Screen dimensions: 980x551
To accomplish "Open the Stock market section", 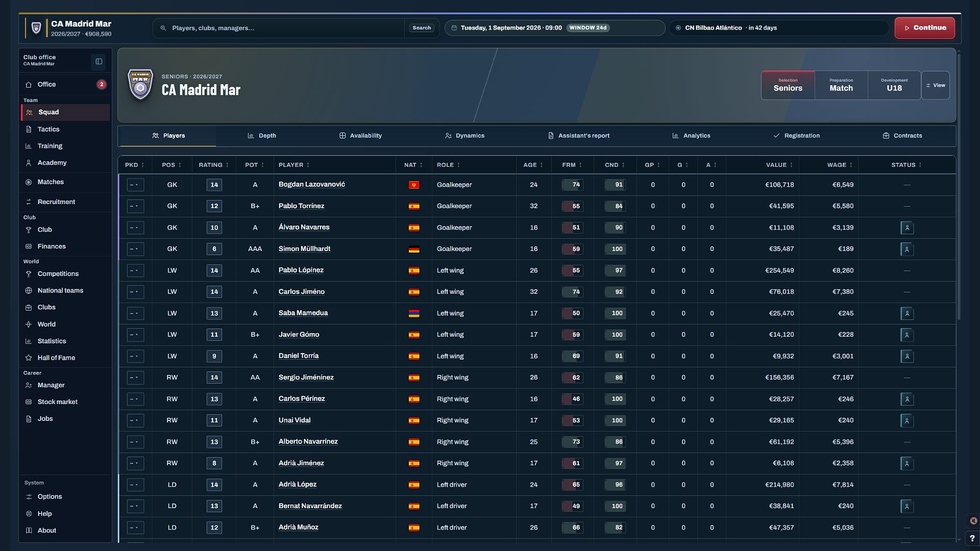I will tap(65, 402).
